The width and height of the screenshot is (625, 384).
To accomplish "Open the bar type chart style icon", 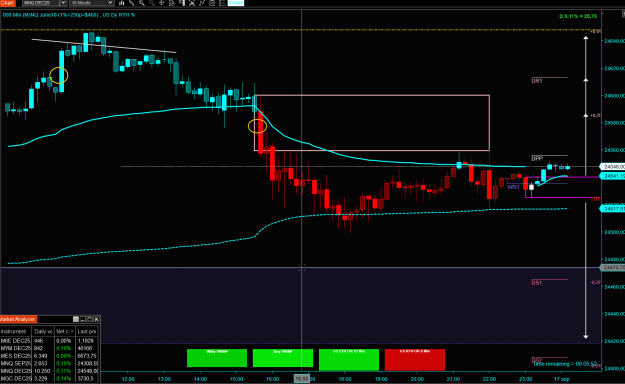I will point(122,3).
